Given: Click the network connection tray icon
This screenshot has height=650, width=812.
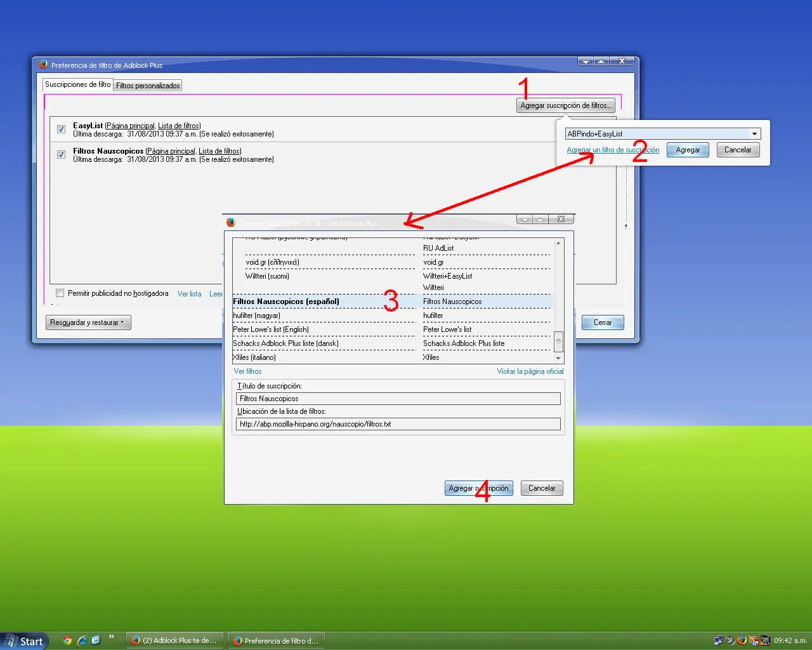Looking at the screenshot, I should pos(718,640).
